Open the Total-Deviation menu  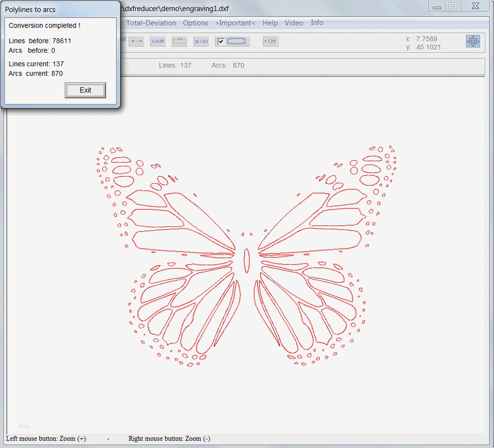tap(152, 23)
